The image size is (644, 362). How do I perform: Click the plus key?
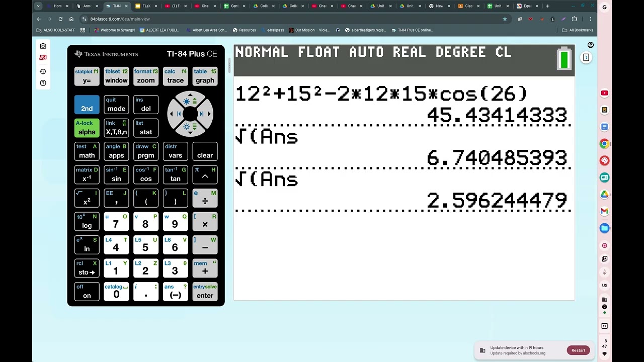[205, 268]
